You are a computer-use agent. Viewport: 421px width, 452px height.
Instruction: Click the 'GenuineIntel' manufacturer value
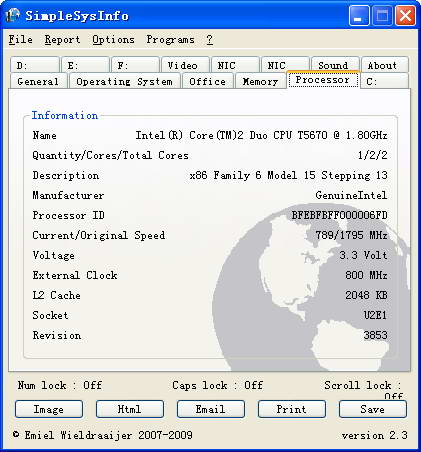(x=351, y=195)
